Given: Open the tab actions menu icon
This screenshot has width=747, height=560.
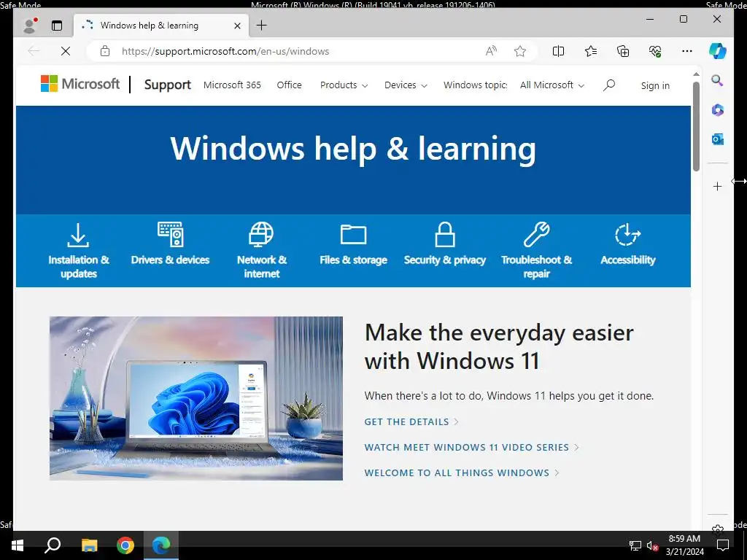Looking at the screenshot, I should click(x=57, y=26).
